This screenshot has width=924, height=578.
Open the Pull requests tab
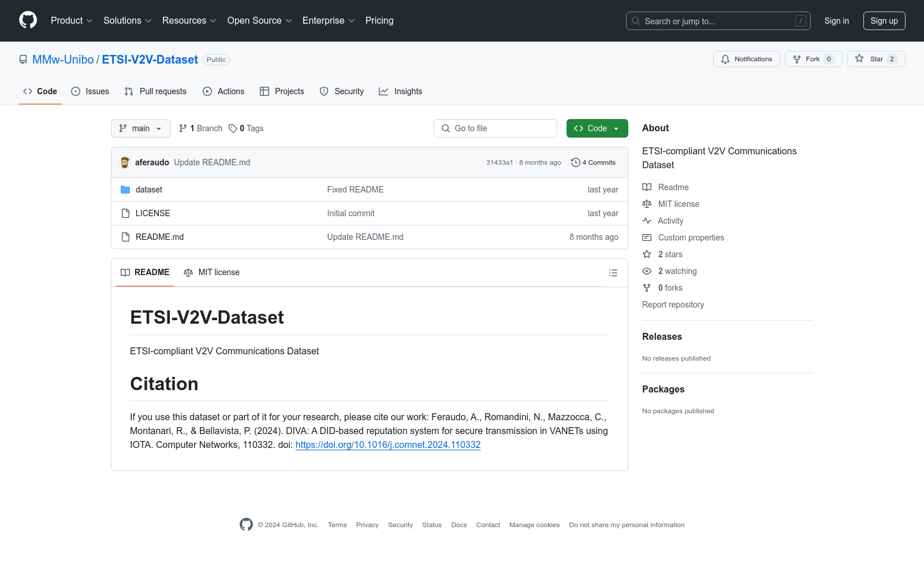(x=155, y=91)
